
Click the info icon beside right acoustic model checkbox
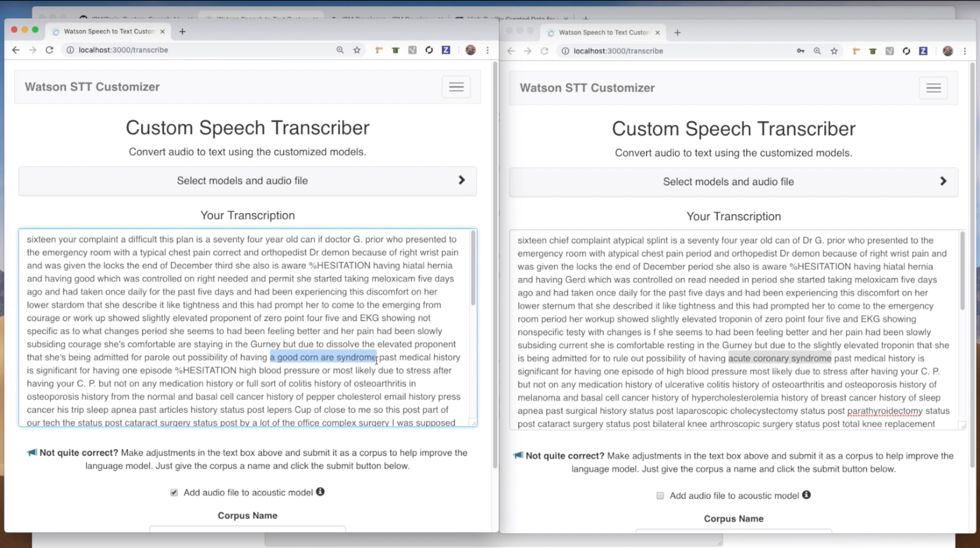[806, 495]
